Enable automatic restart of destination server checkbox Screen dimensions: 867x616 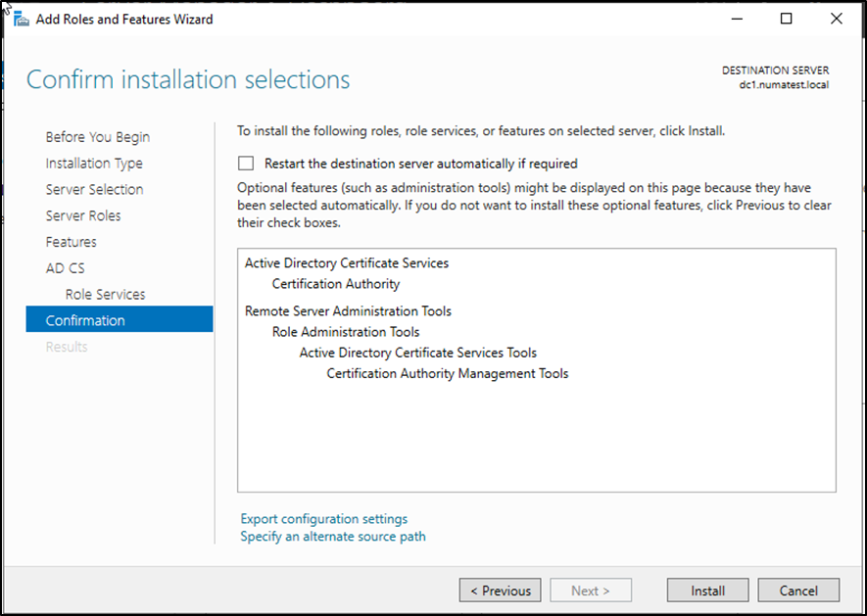pos(246,164)
